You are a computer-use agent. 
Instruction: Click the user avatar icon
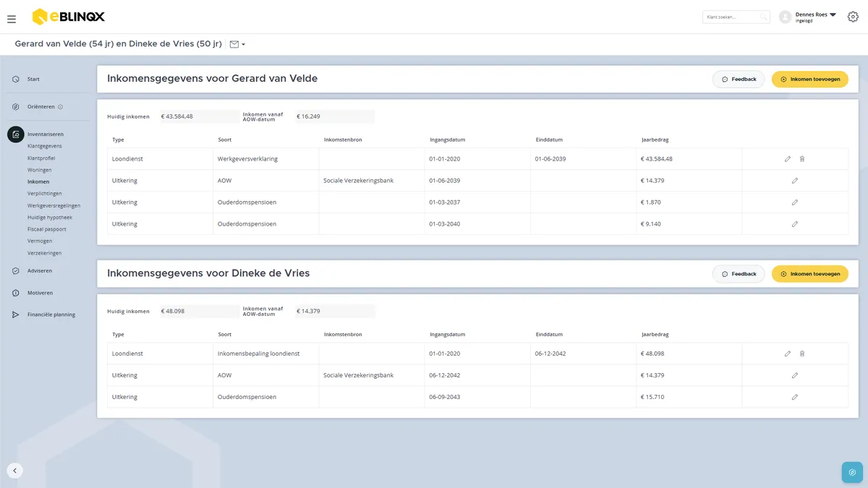point(786,17)
